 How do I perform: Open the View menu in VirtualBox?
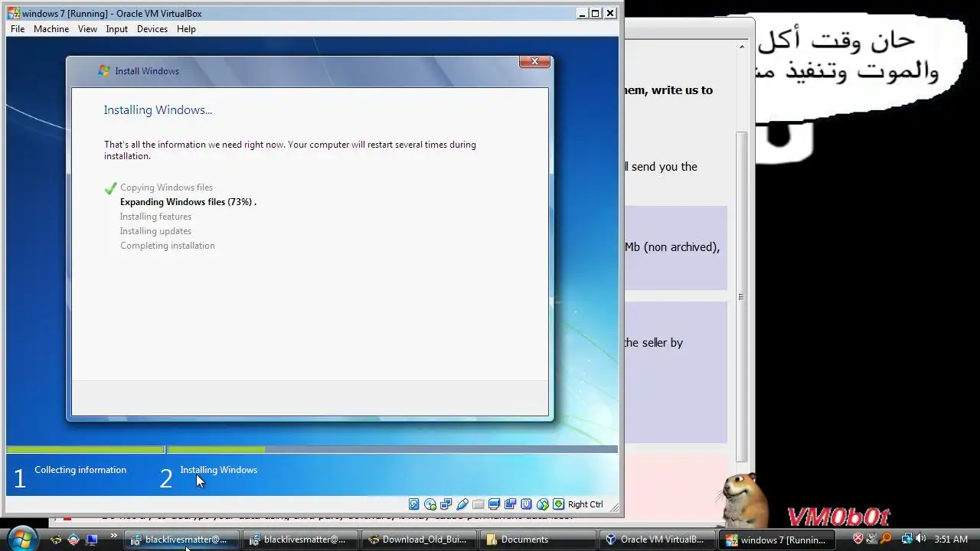[x=87, y=29]
